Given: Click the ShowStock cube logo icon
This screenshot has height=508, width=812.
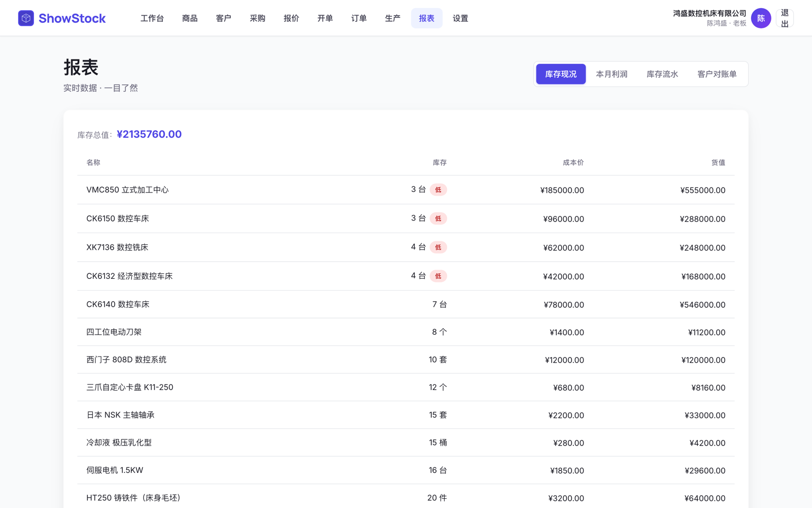Looking at the screenshot, I should tap(26, 18).
